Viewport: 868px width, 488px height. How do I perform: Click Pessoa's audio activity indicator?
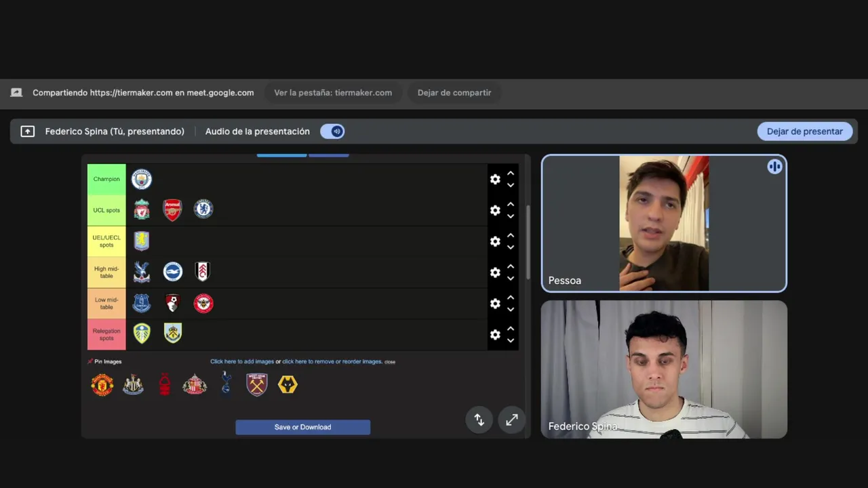click(x=774, y=167)
